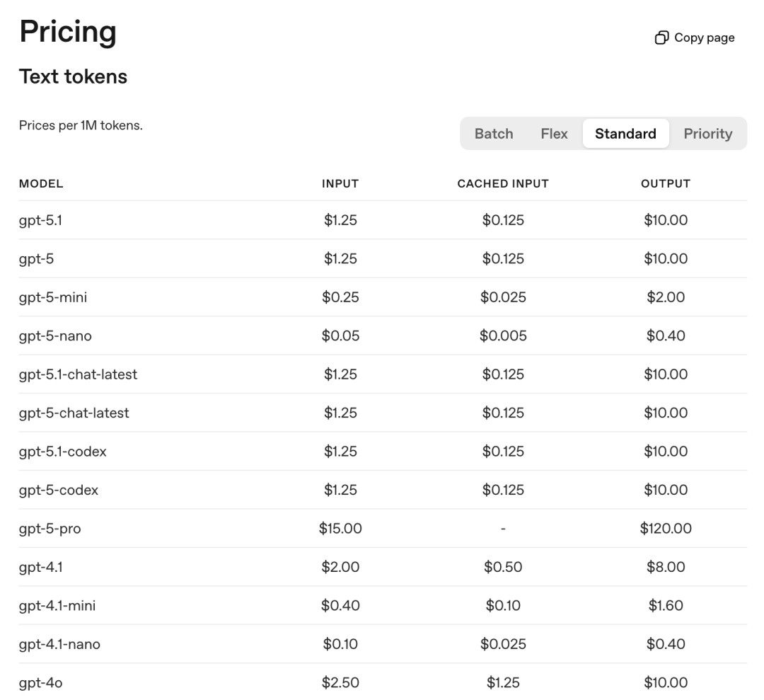The width and height of the screenshot is (764, 700).
Task: Select the gpt-5-codex model name
Action: click(59, 490)
